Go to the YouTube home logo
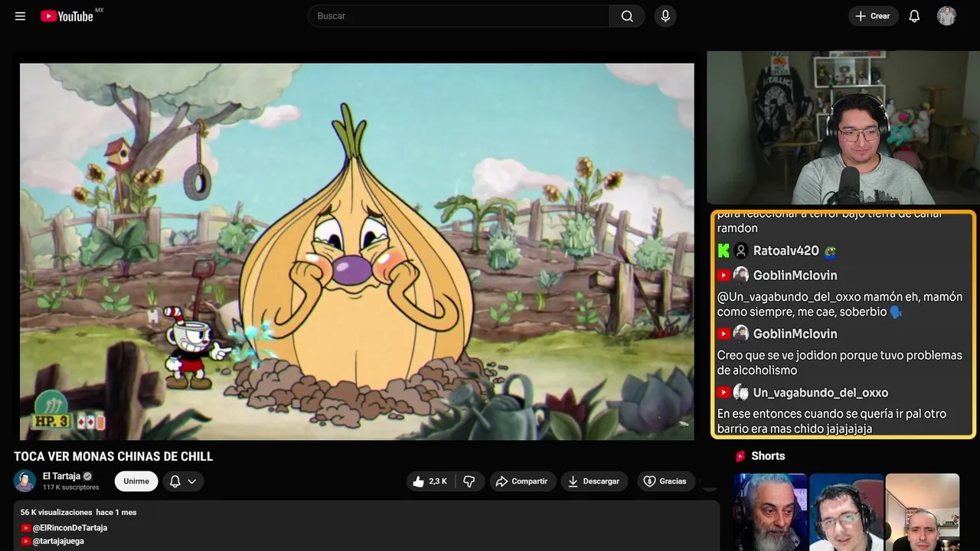980x551 pixels. pyautogui.click(x=67, y=16)
